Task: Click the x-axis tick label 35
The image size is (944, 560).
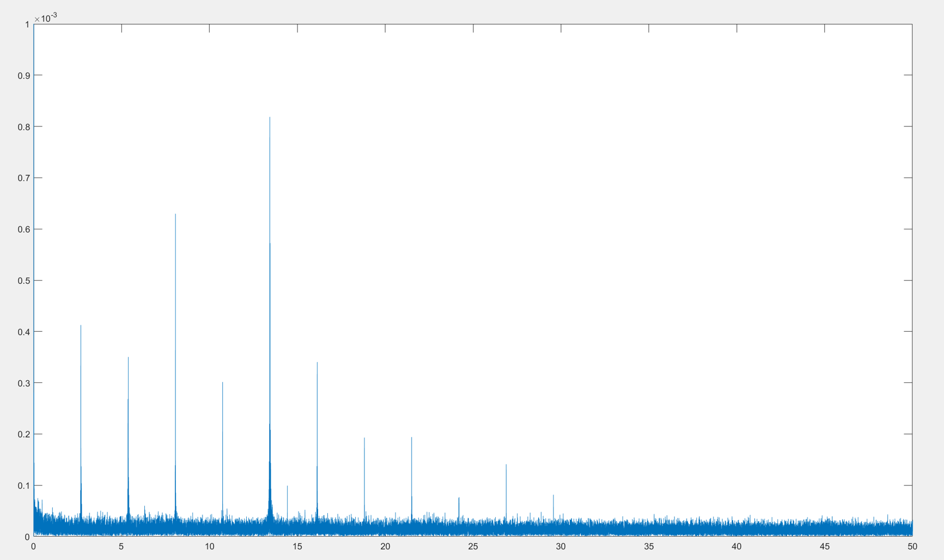Action: 649,546
